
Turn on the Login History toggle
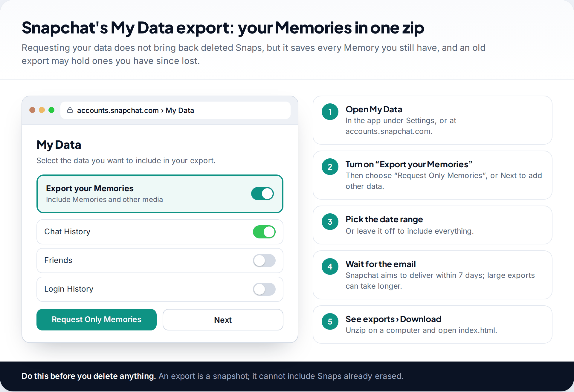(264, 289)
